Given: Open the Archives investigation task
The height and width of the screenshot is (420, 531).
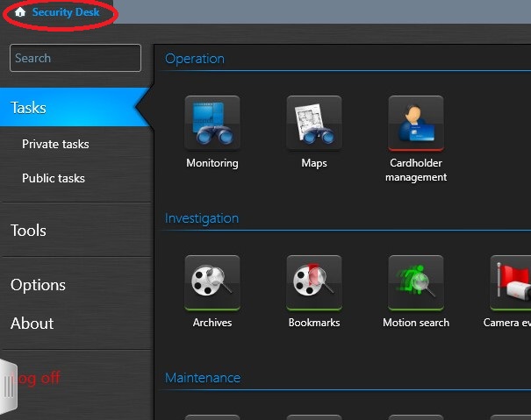Looking at the screenshot, I should (212, 283).
